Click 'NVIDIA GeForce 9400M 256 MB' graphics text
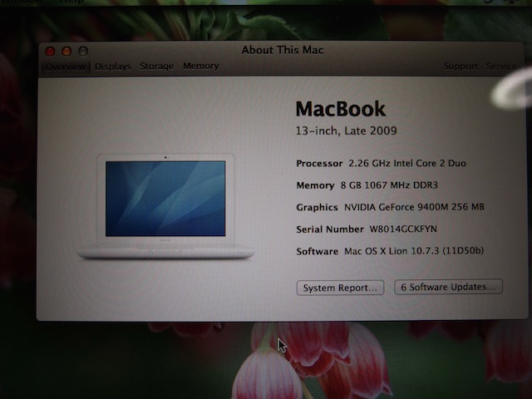The image size is (532, 399). coord(414,207)
